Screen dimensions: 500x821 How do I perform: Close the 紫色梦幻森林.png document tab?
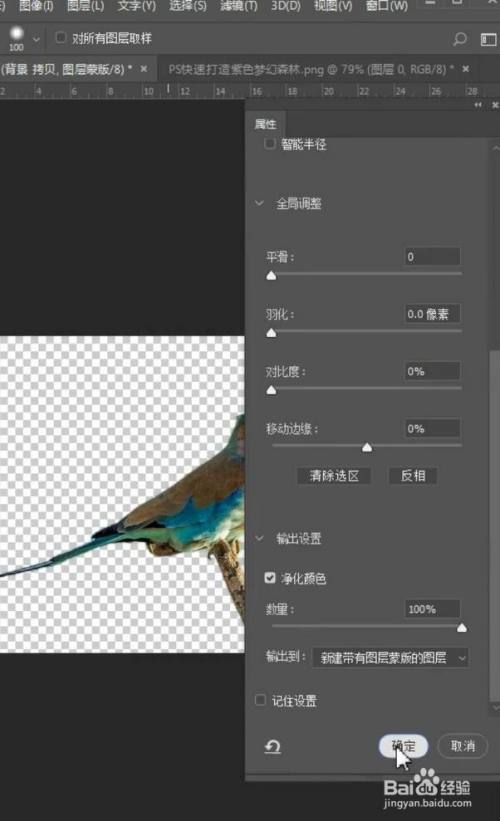click(465, 69)
